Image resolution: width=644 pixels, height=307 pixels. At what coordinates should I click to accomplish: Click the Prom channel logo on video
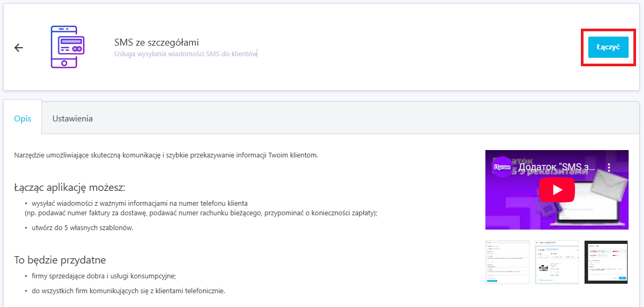[501, 168]
